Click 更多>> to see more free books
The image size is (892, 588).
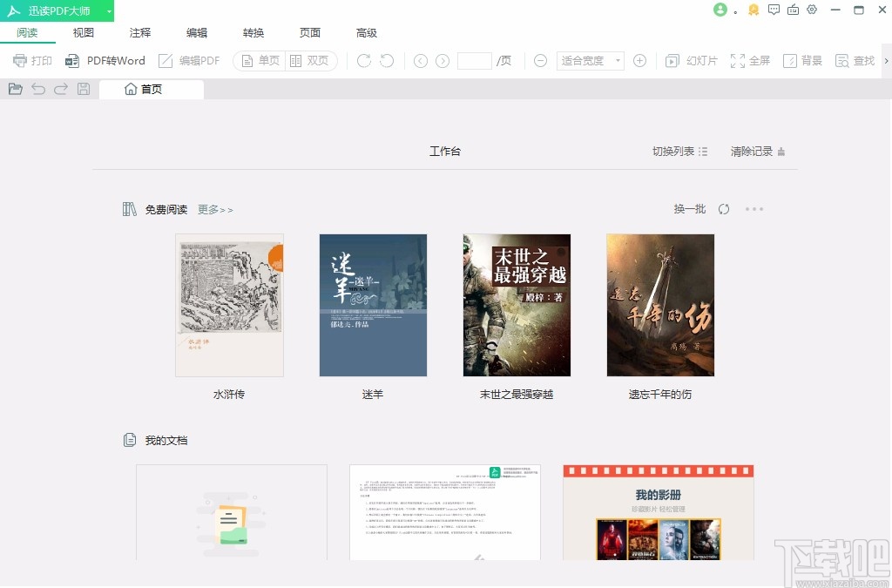(214, 209)
